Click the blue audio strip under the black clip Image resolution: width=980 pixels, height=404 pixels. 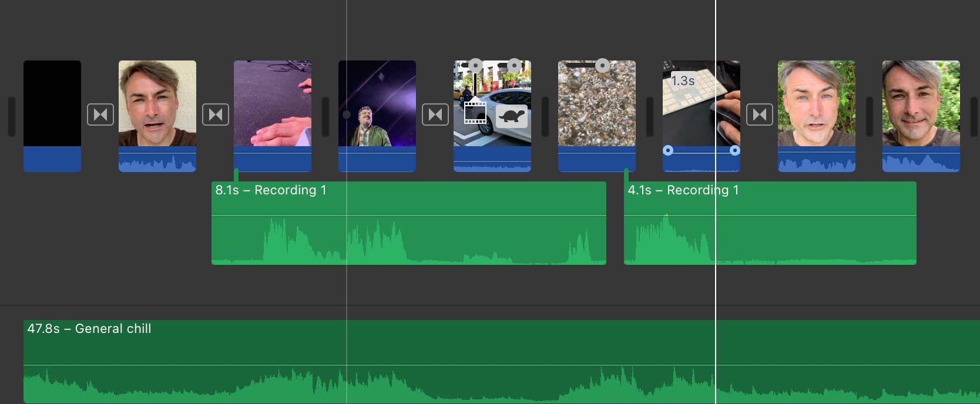[x=52, y=159]
